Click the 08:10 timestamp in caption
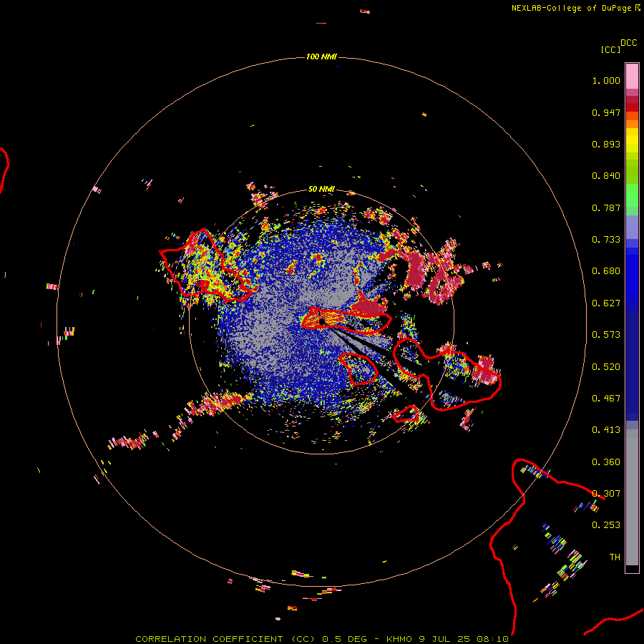Screen dimensions: 644x644 (x=492, y=639)
